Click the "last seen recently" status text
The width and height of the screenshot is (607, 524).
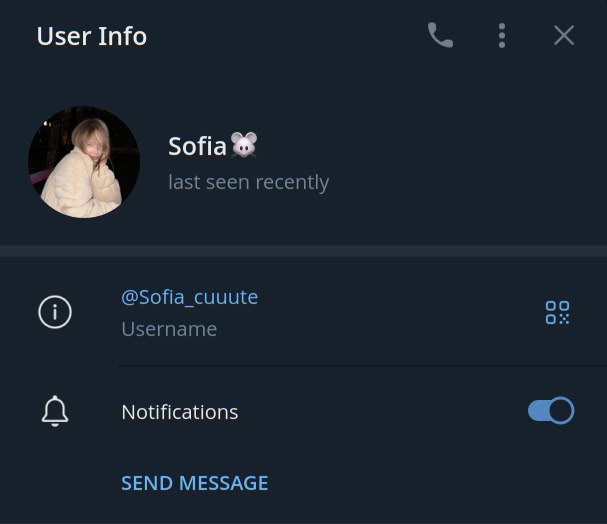tap(248, 182)
